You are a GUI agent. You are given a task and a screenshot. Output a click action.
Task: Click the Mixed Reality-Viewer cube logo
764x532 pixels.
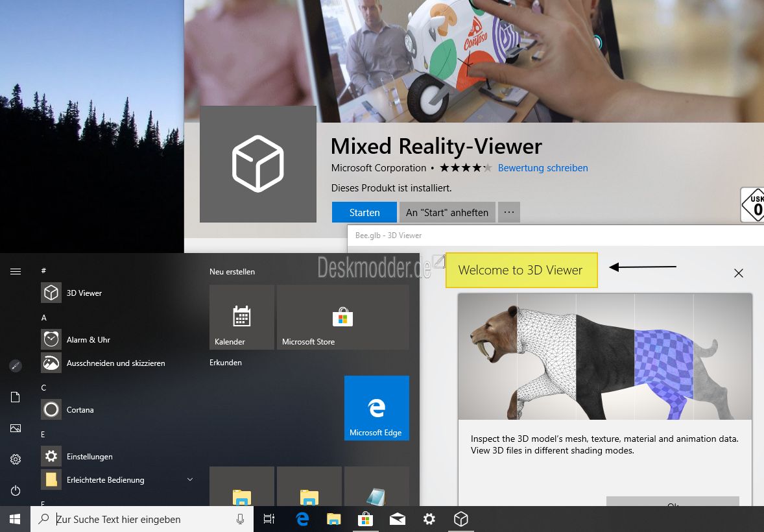coord(258,164)
